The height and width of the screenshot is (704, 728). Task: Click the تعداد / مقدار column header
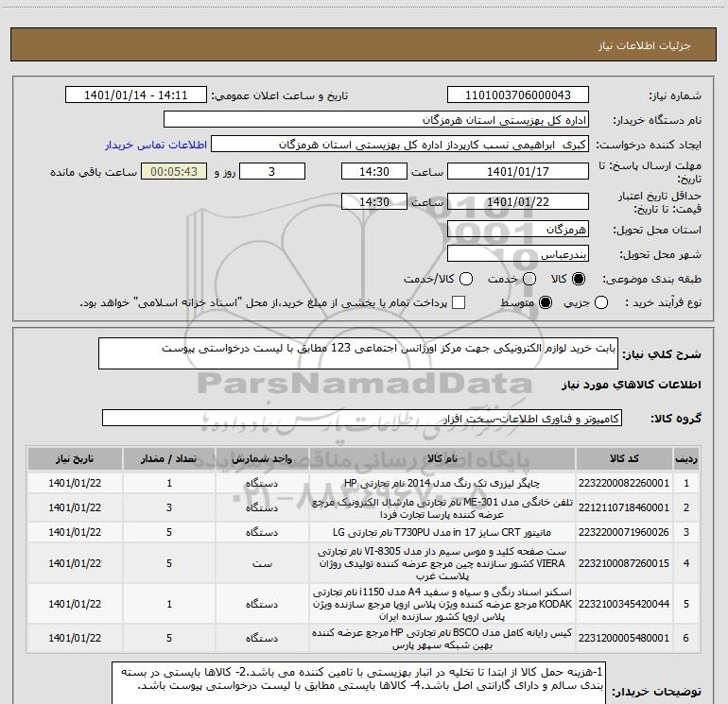tap(169, 458)
